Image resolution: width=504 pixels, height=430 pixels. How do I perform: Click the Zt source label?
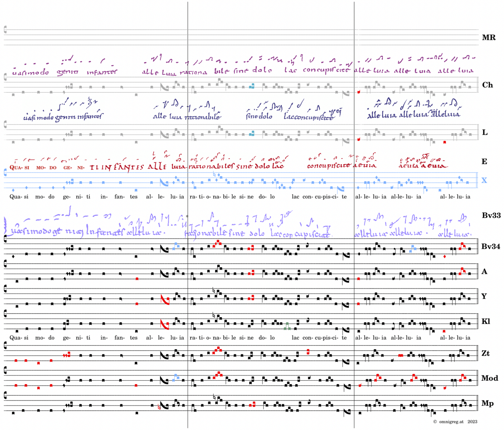click(x=486, y=353)
